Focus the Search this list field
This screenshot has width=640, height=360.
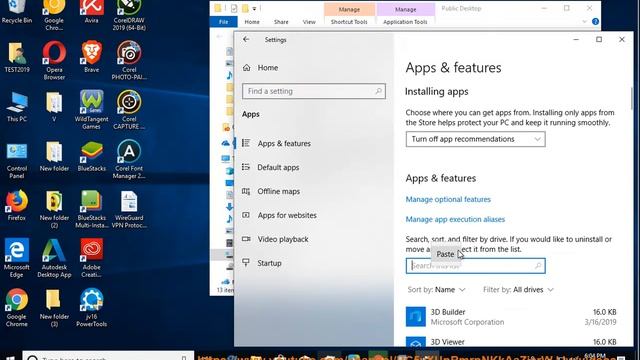click(475, 266)
